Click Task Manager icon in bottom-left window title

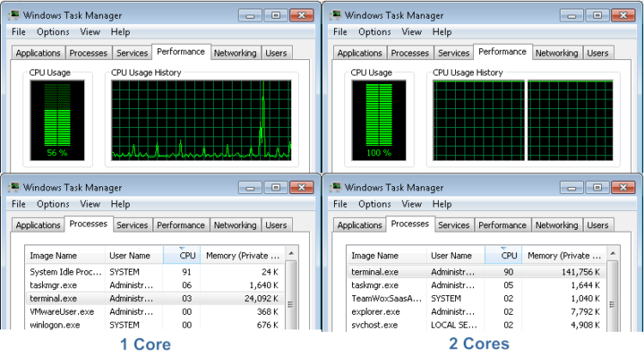click(14, 187)
